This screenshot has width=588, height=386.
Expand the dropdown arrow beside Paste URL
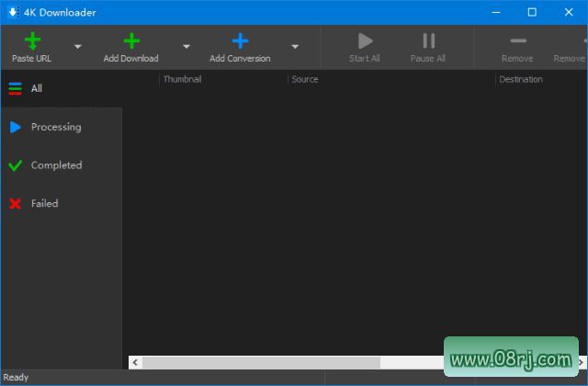click(77, 46)
